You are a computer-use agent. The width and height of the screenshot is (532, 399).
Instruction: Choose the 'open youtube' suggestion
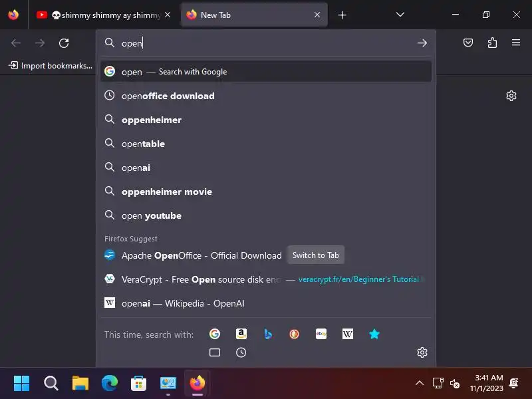[266, 215]
